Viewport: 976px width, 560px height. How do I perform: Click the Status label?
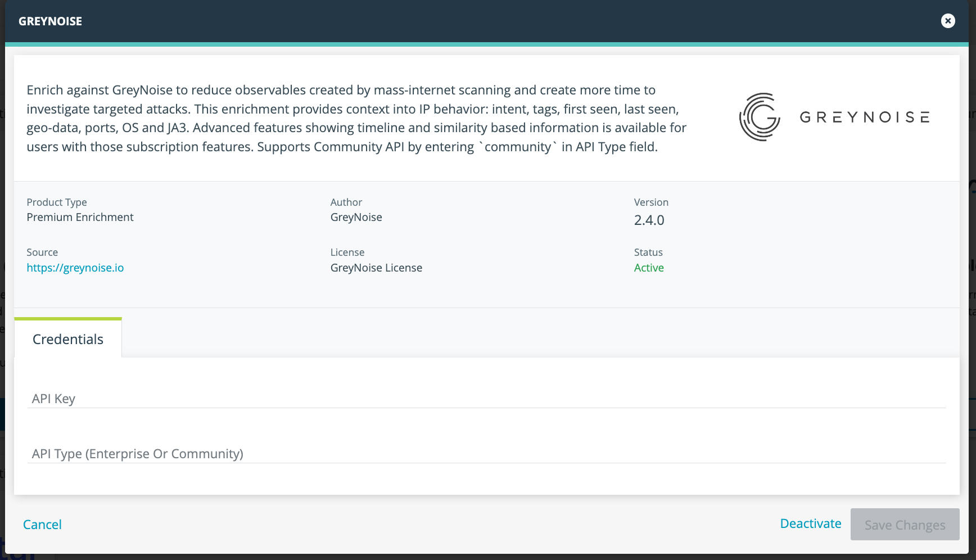click(648, 252)
